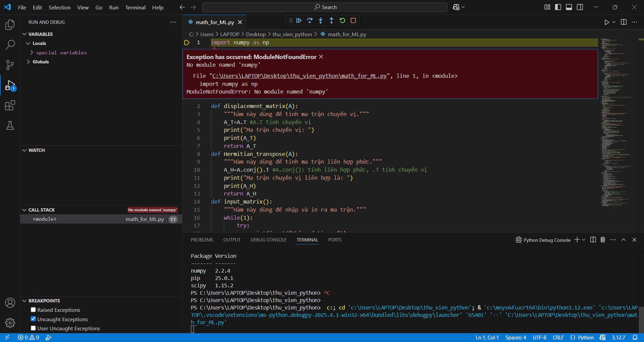Expand special variables
The image size is (644, 342).
32,53
